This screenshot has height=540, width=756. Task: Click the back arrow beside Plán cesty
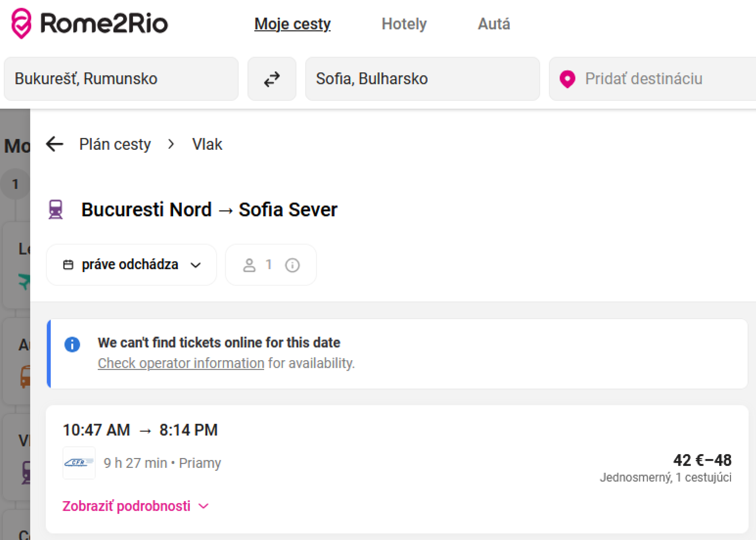54,144
